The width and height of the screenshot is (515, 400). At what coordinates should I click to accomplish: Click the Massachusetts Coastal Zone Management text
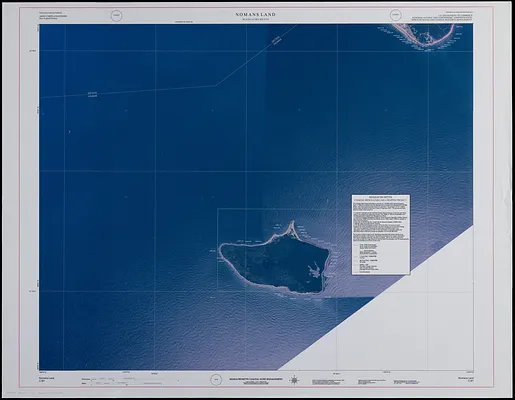[256, 380]
